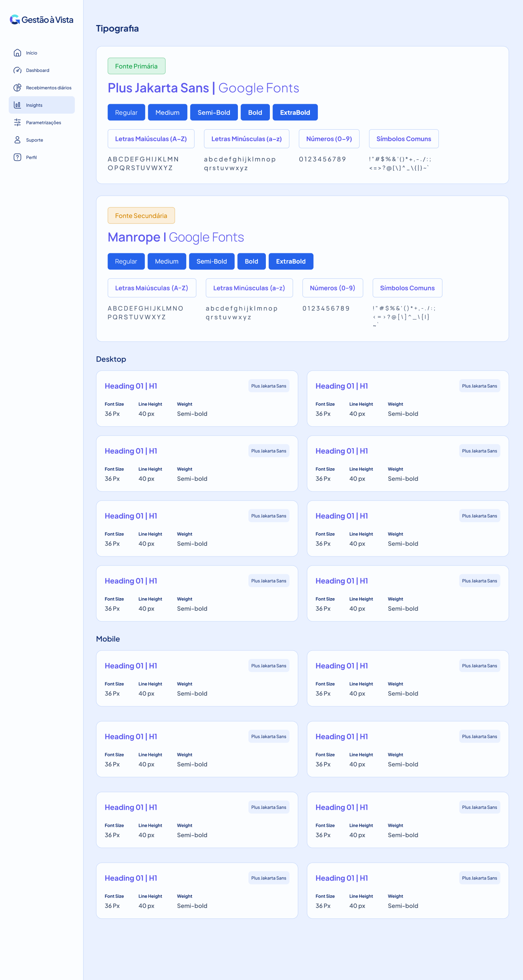Screen dimensions: 523x980
Task: Choose ExtraBold weight under Manrope
Action: pos(291,261)
